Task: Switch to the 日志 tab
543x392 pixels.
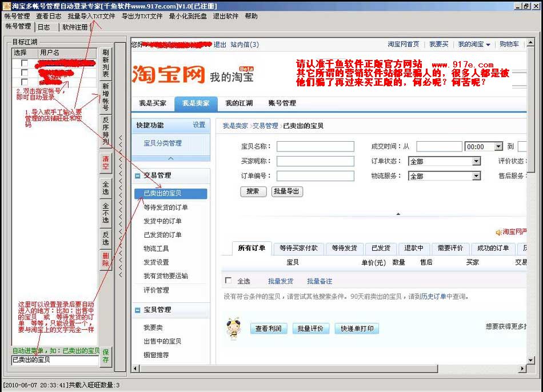Action: click(43, 27)
